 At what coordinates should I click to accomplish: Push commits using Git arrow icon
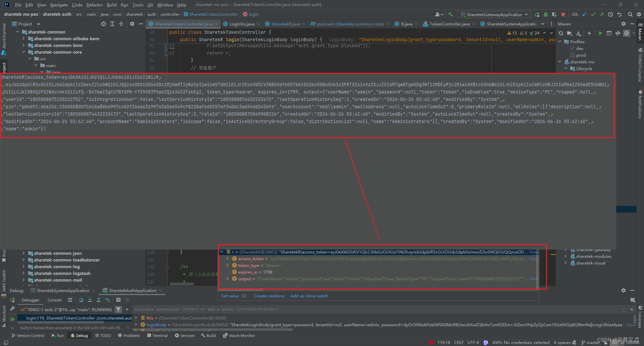601,14
